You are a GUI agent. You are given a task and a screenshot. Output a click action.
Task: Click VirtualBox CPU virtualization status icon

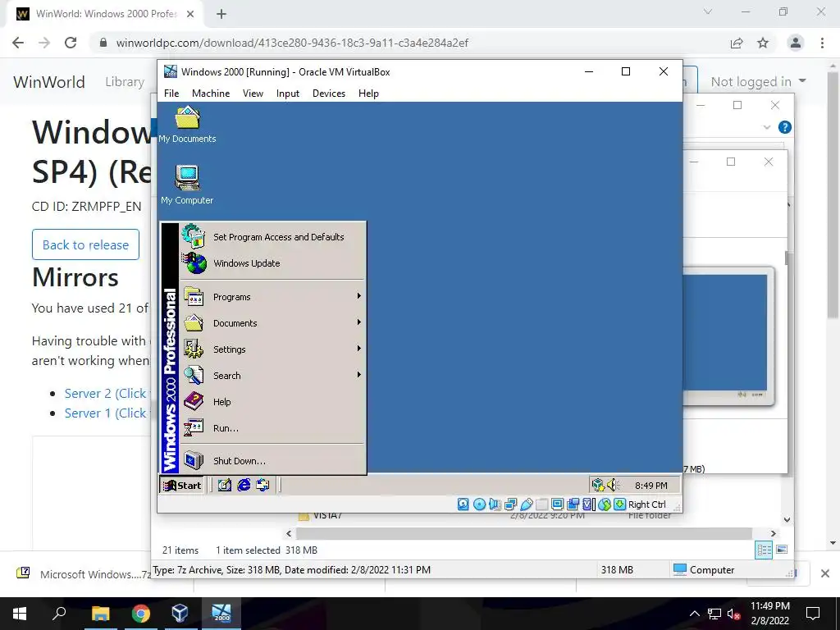coord(589,504)
